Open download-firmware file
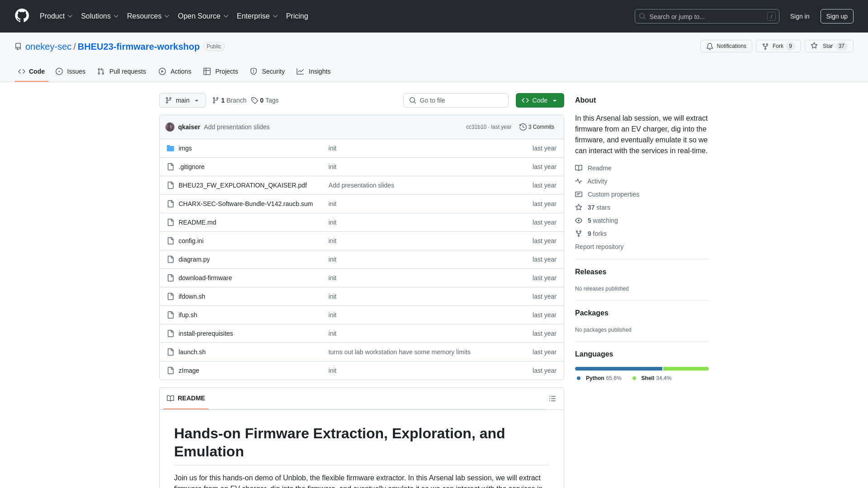The width and height of the screenshot is (868, 488). [x=205, y=278]
